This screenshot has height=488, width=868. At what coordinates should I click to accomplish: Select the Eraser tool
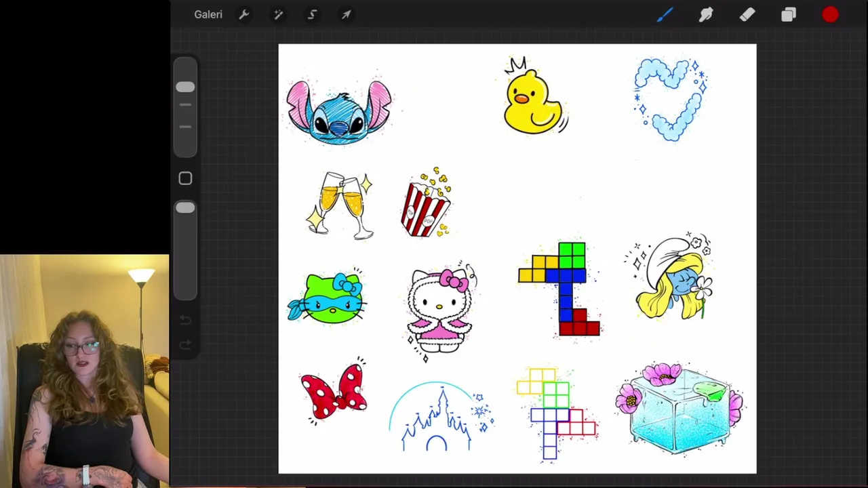[x=747, y=14]
